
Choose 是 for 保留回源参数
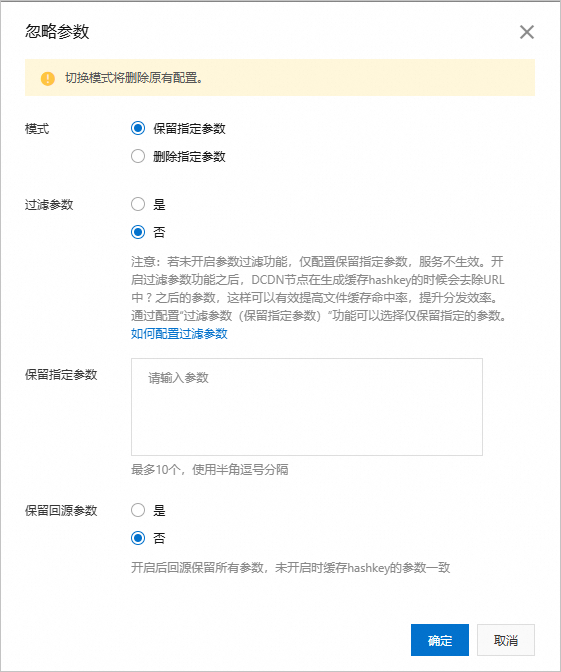pos(138,510)
